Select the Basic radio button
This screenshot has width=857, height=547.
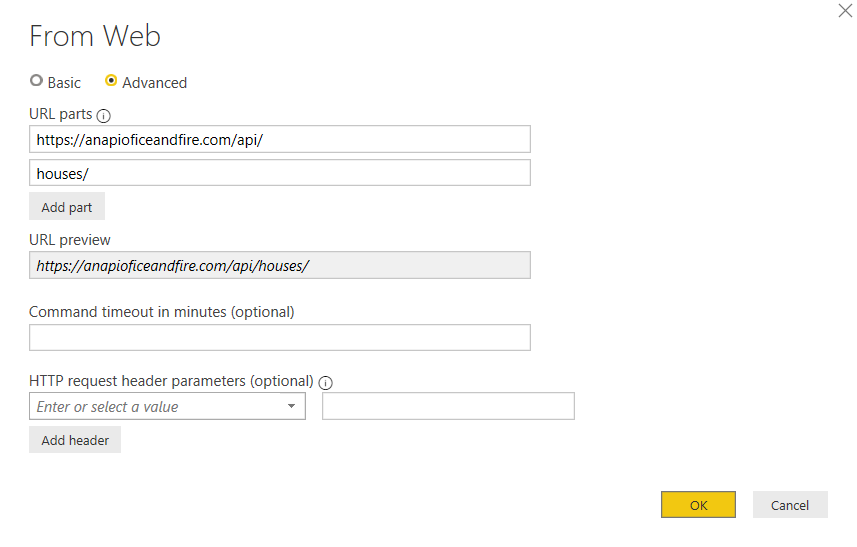(x=37, y=81)
